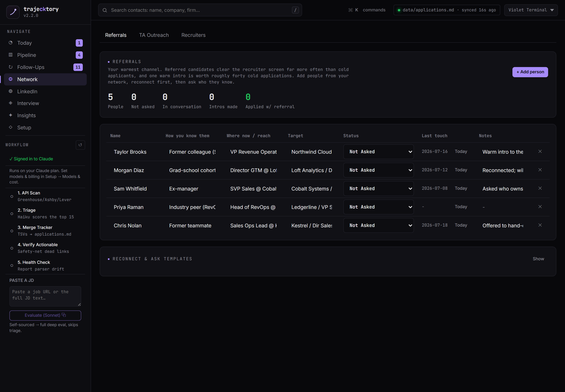The width and height of the screenshot is (565, 392).
Task: Select workflow step 3. Merge Tracker
Action: coord(45,231)
